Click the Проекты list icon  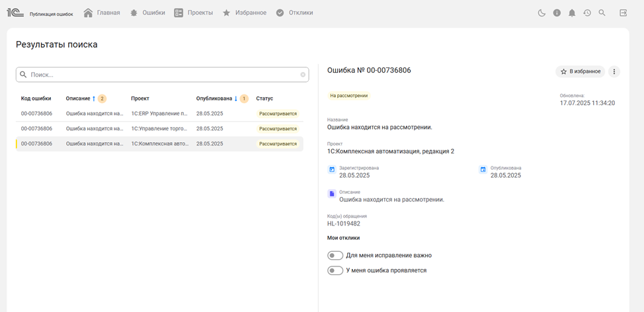coord(179,13)
